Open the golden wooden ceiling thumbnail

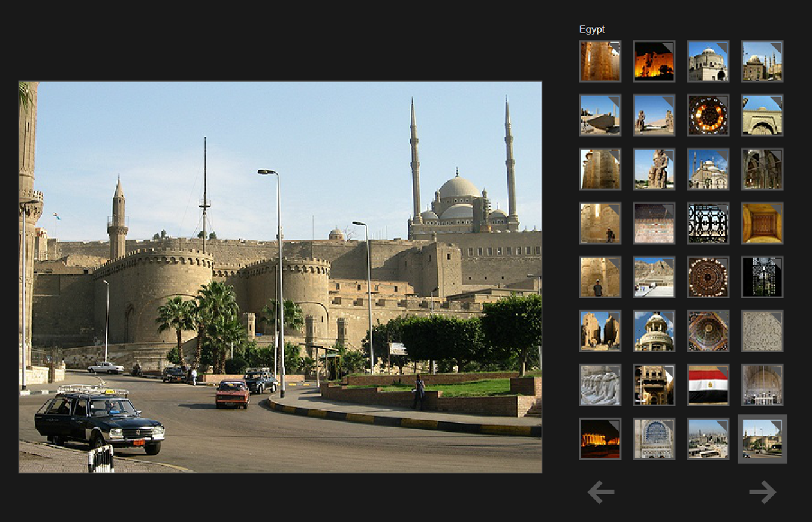(x=762, y=223)
